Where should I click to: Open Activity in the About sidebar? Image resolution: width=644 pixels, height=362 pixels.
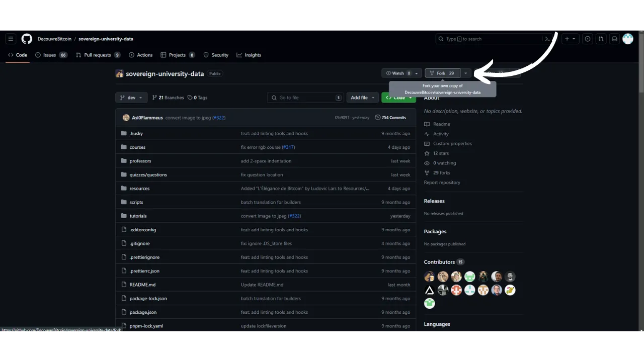(x=437, y=134)
